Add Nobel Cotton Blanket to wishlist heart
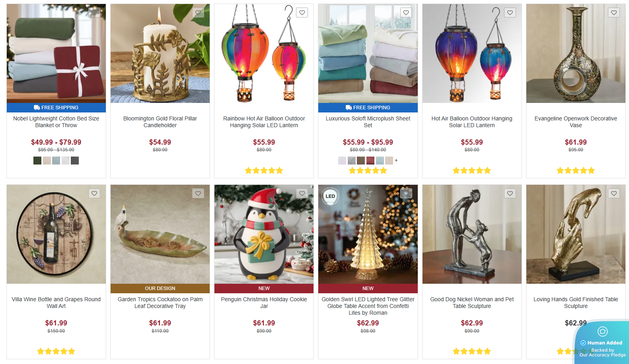The width and height of the screenshot is (629, 364). pyautogui.click(x=94, y=13)
